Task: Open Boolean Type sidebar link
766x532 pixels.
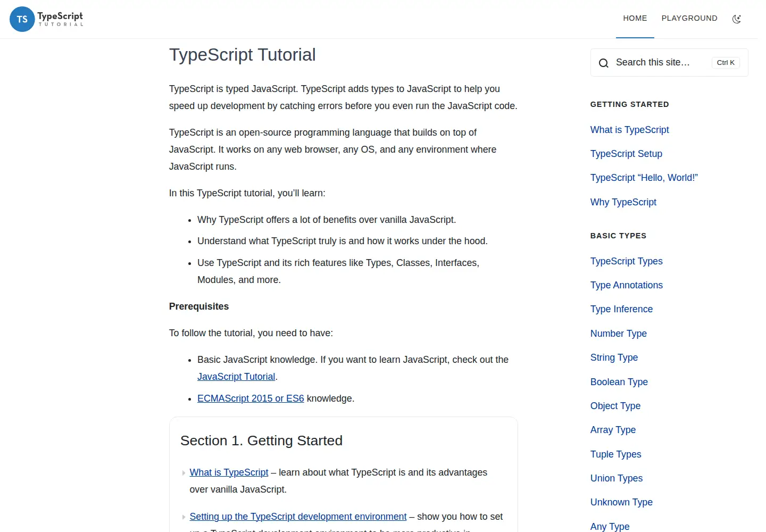Action: tap(619, 382)
